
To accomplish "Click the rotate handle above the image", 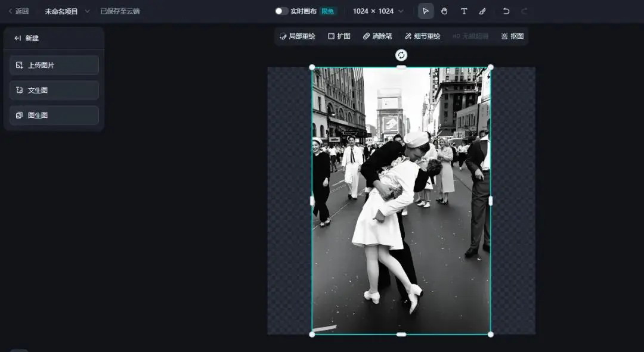I will [401, 55].
